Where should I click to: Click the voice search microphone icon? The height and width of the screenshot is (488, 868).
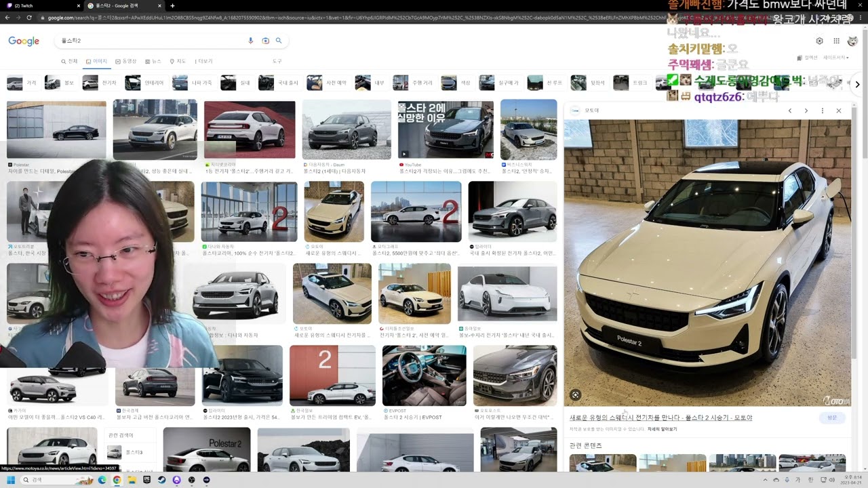[x=251, y=41]
